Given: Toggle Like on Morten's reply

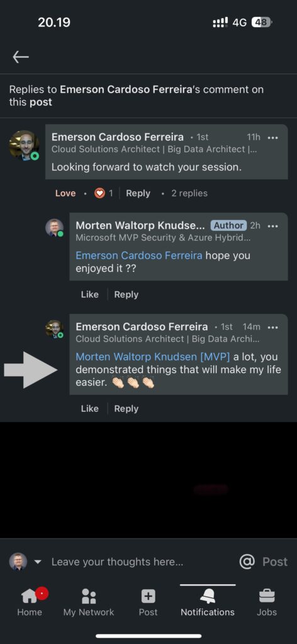Looking at the screenshot, I should tap(89, 294).
